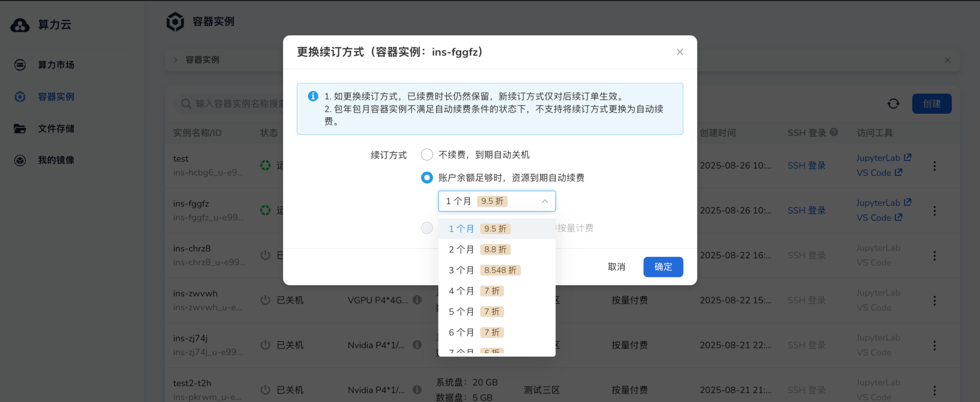Open JupyterLab for test instance

pyautogui.click(x=884, y=158)
